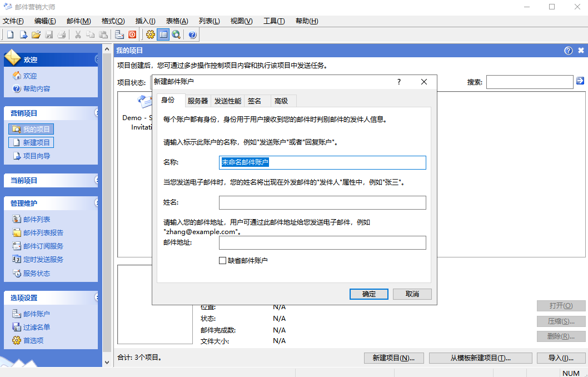Click the New blank document toolbar icon

tap(10, 35)
